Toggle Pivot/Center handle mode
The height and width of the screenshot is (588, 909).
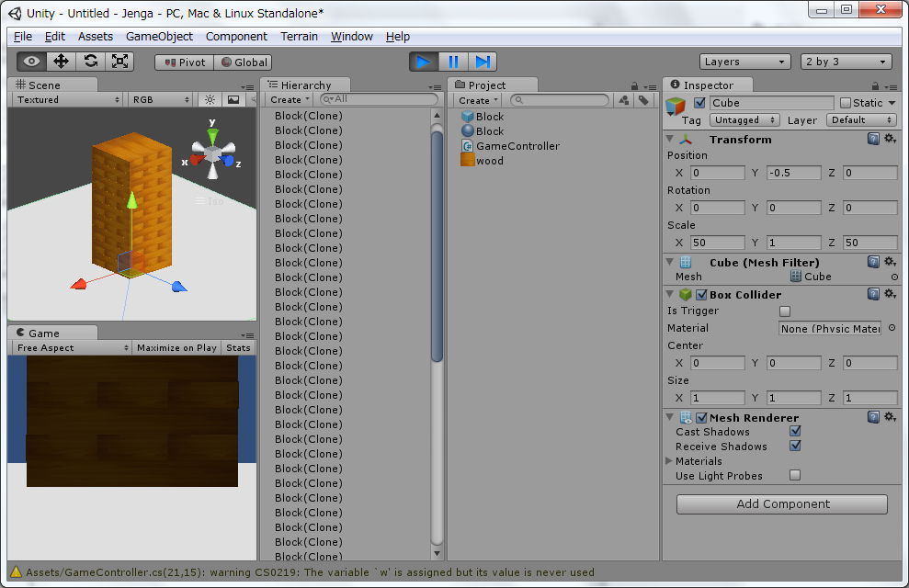point(185,62)
